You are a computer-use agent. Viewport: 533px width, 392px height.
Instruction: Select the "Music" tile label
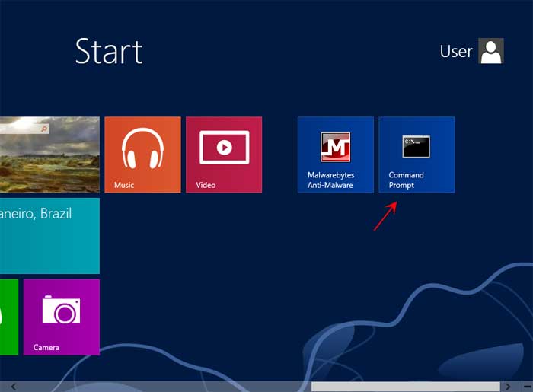point(124,185)
